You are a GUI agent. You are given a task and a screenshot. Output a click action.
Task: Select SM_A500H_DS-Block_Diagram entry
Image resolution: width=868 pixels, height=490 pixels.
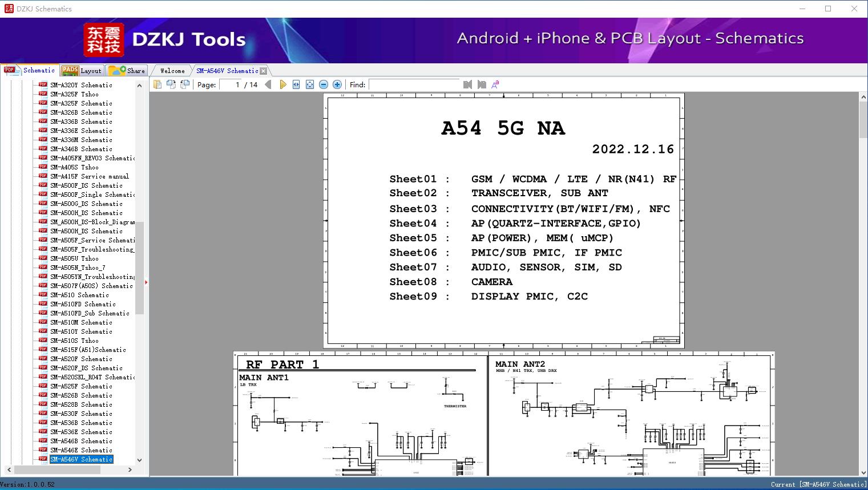(92, 222)
